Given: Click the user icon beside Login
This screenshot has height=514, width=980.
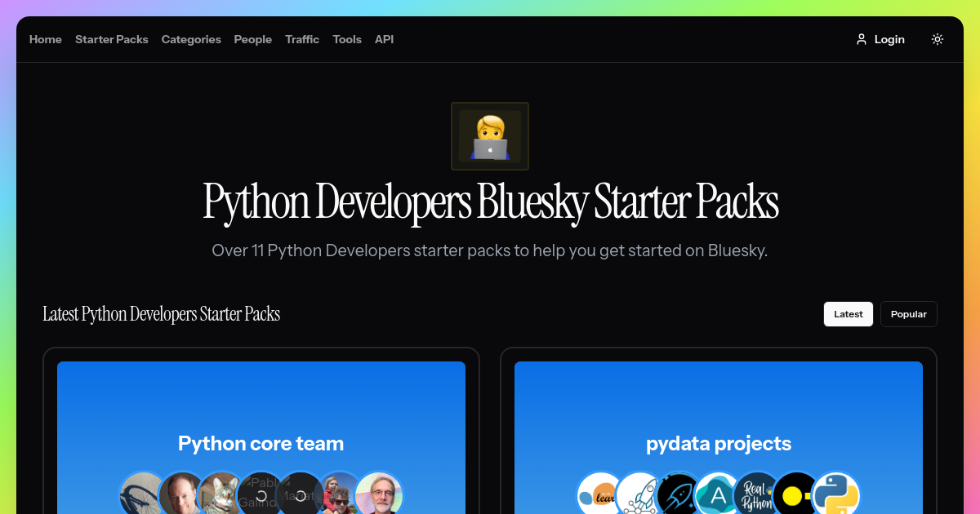Looking at the screenshot, I should tap(862, 38).
